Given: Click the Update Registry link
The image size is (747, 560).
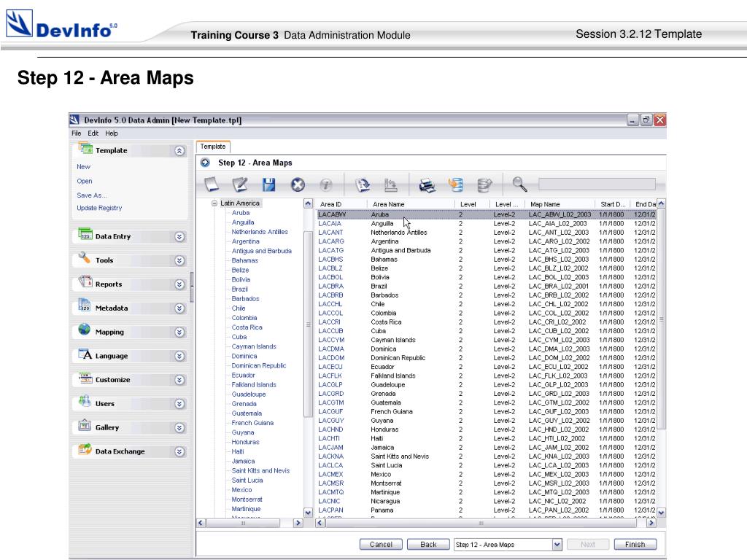Looking at the screenshot, I should point(99,208).
